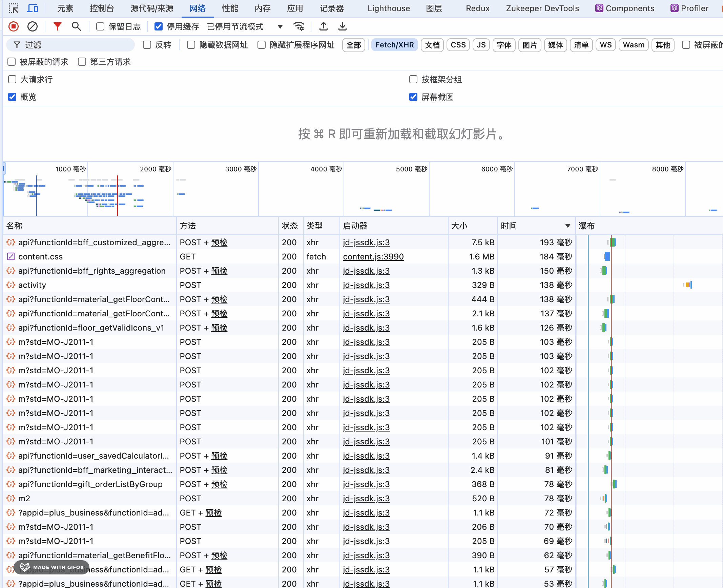The width and height of the screenshot is (723, 588).
Task: Click the stop recording network log icon
Action: pyautogui.click(x=14, y=26)
